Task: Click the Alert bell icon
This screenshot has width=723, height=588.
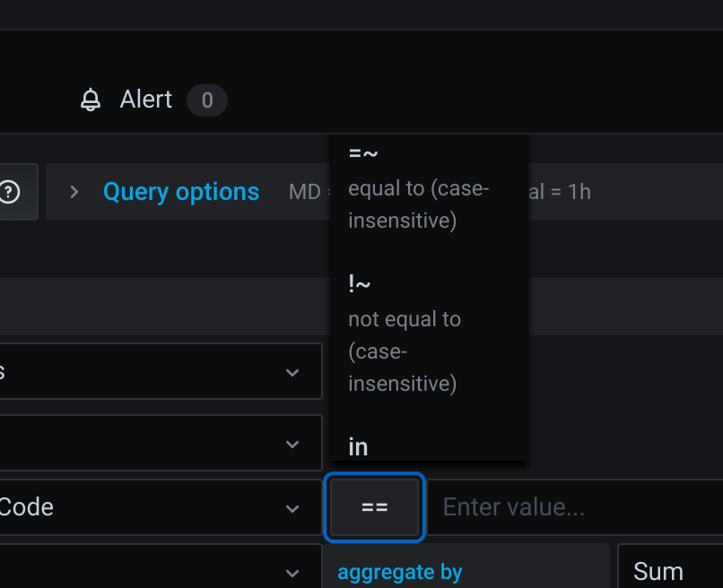Action: (x=90, y=99)
